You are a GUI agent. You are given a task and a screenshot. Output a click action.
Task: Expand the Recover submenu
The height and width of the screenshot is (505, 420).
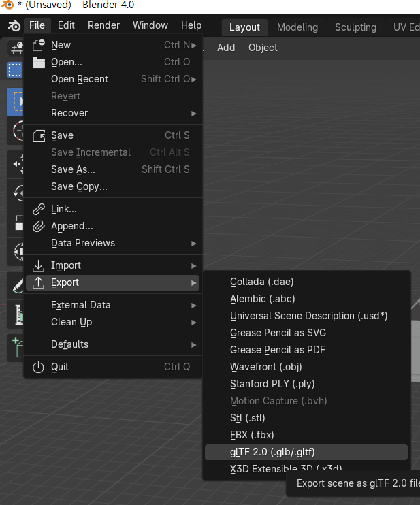tap(113, 114)
